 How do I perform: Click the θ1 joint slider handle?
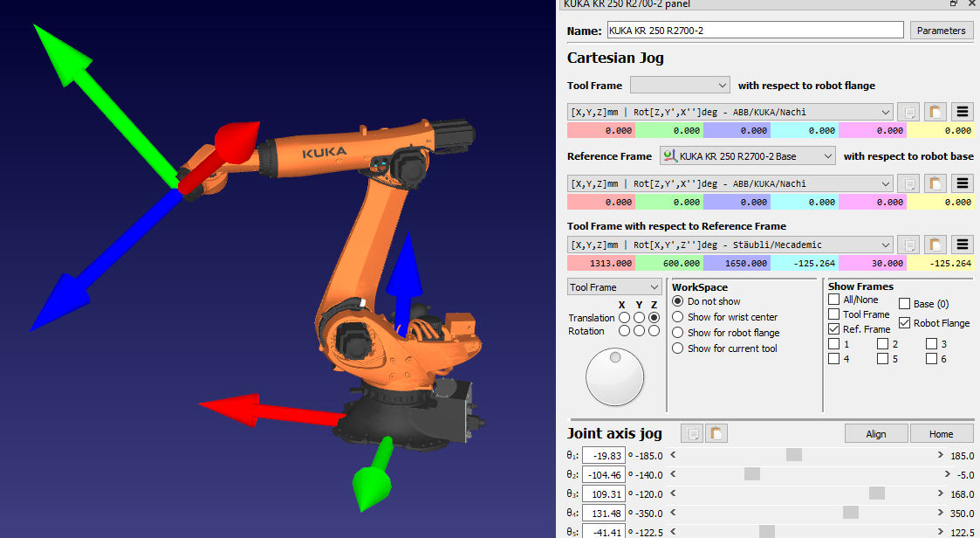[x=793, y=455]
